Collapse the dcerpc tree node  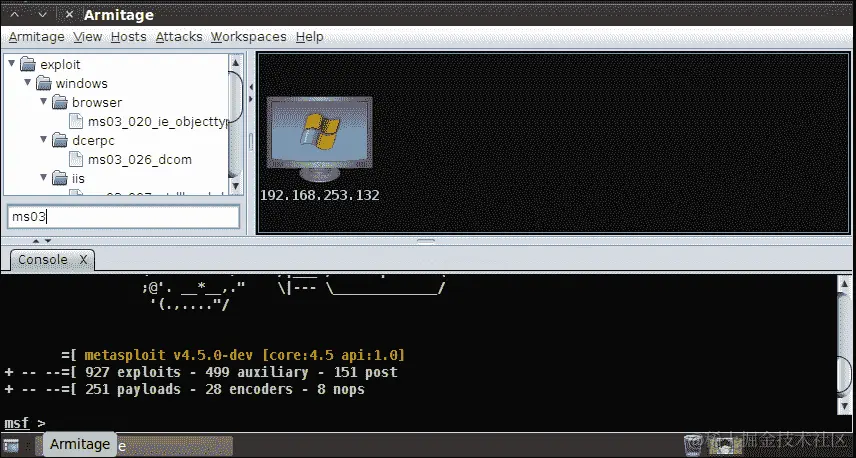pos(44,140)
